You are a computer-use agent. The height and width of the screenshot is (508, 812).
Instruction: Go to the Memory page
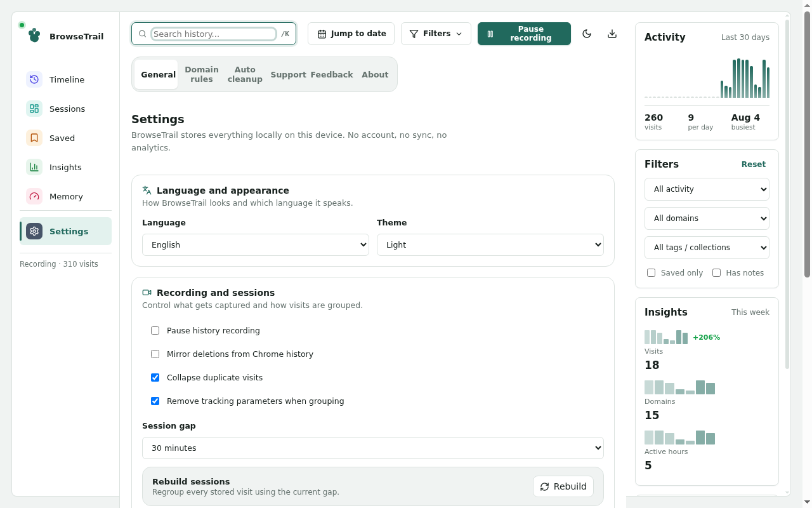66,196
